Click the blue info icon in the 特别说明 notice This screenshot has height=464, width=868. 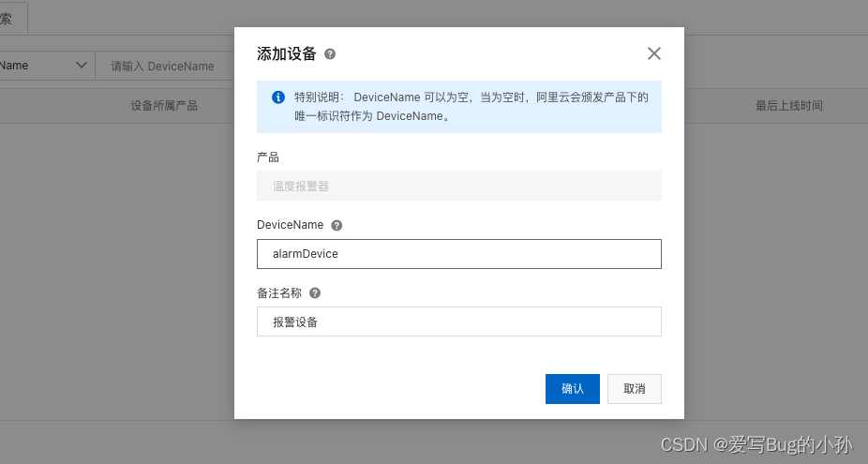(x=277, y=97)
